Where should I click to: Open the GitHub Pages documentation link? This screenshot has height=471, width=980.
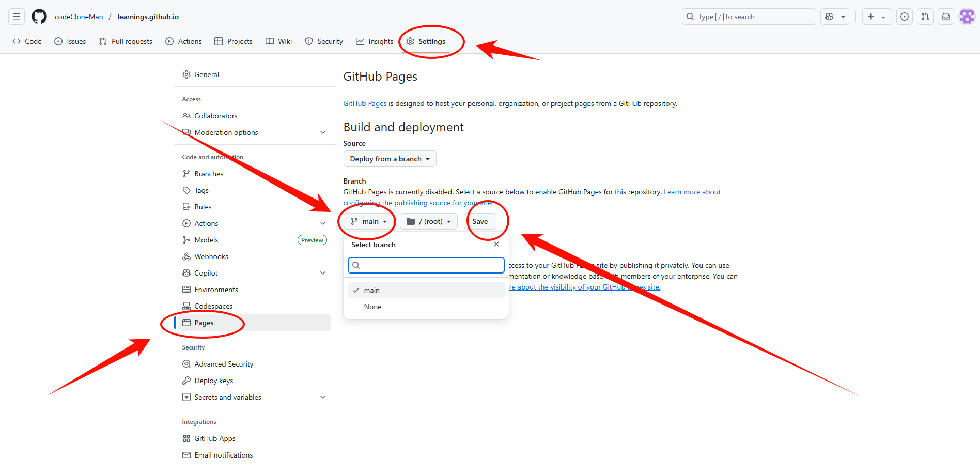(x=365, y=103)
